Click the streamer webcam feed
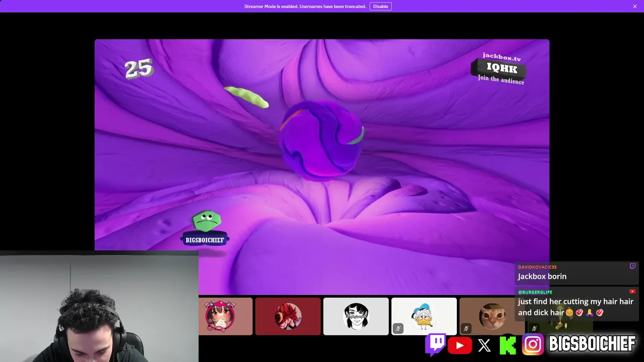Screen dimensions: 644x362 [99, 307]
